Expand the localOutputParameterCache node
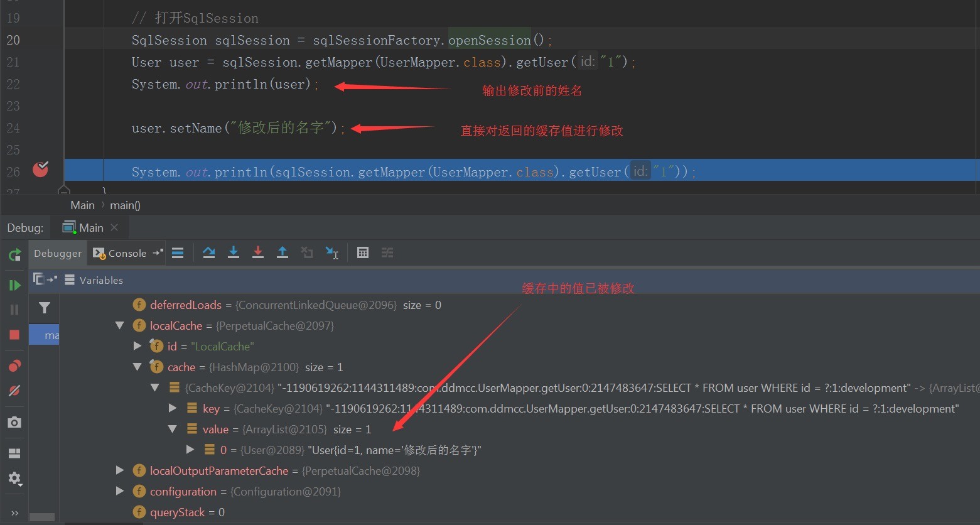 point(120,470)
